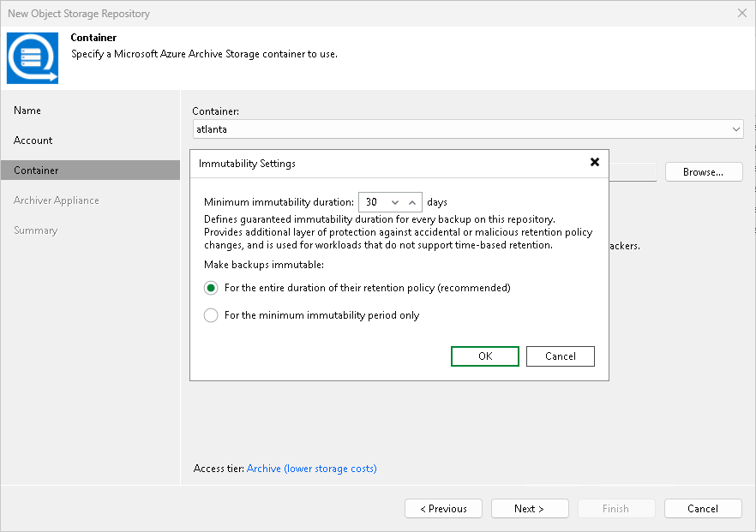
Task: Close the New Object Storage Repository window
Action: 742,13
